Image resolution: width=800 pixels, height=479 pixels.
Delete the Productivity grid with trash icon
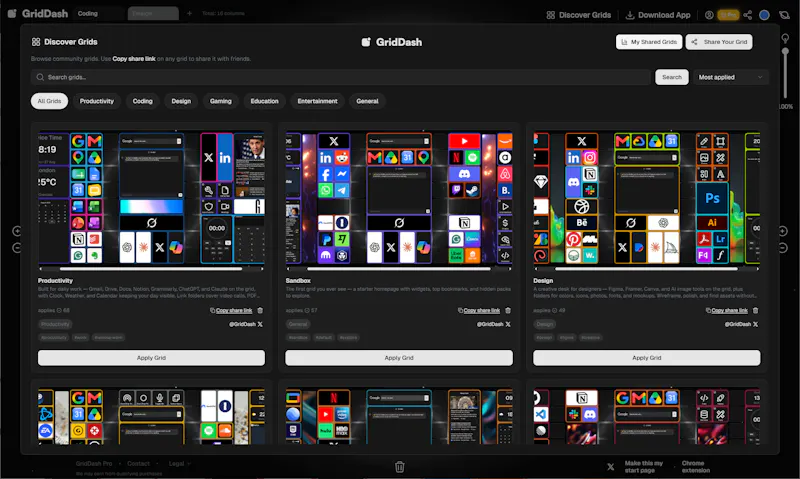[x=260, y=310]
